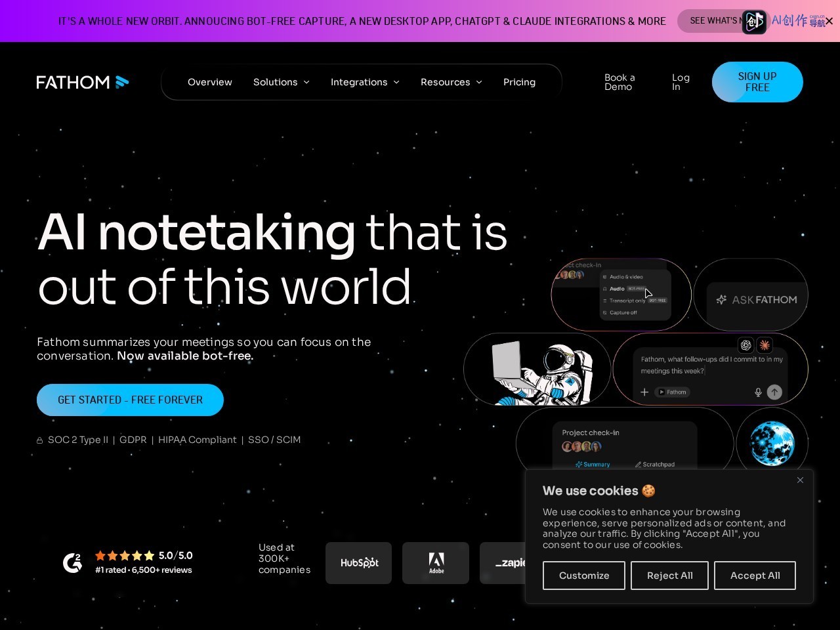Click the HubSpot logo tile
This screenshot has height=630, width=840.
tap(358, 563)
